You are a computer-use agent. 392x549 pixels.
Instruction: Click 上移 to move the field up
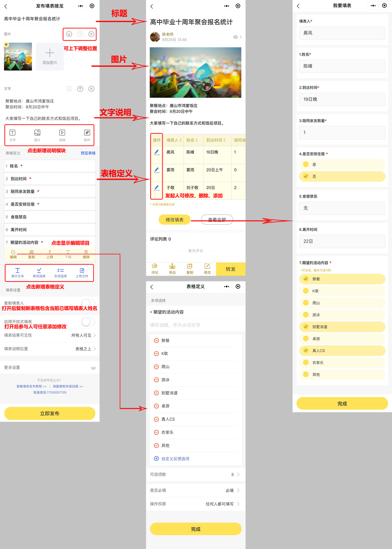[x=50, y=255]
